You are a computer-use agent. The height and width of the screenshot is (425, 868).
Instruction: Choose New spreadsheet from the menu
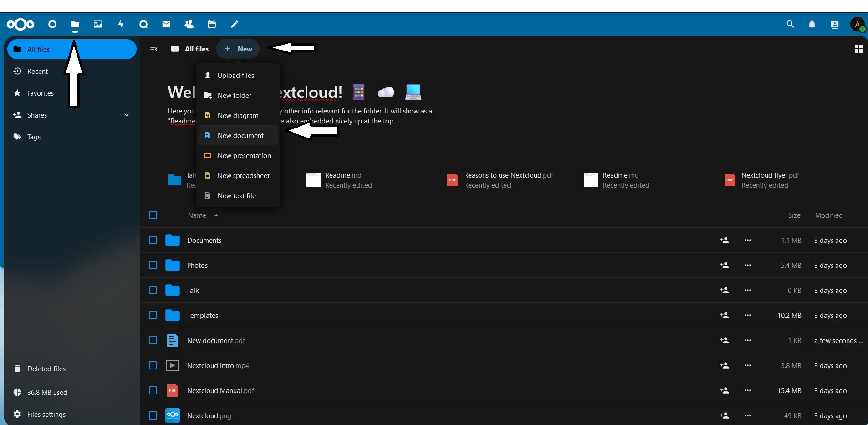243,176
